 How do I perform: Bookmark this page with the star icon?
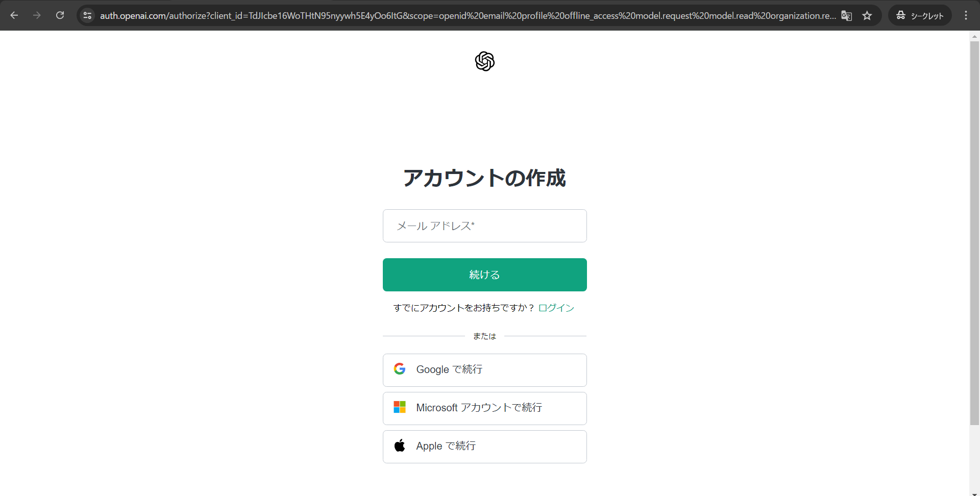pos(867,15)
